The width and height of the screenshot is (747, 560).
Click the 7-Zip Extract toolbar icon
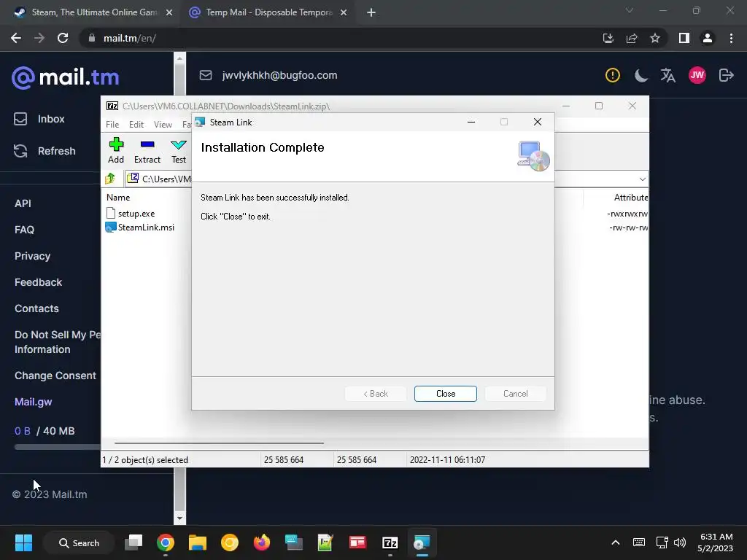click(147, 150)
